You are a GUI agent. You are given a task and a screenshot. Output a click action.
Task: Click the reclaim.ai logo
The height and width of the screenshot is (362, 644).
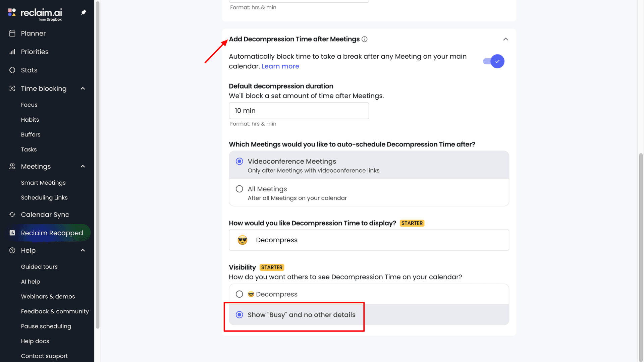(35, 13)
